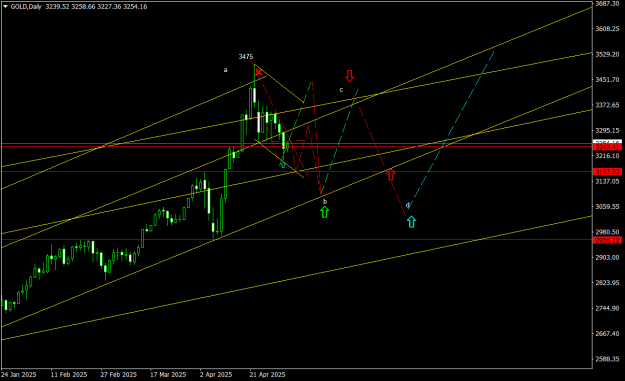Select the small cyan arrow beside the latest candles

pos(283,165)
